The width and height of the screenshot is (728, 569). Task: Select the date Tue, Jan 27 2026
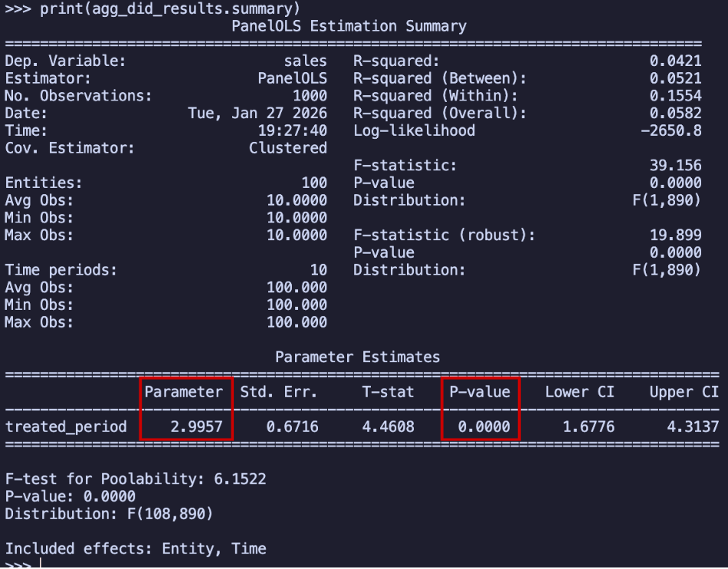pos(257,113)
